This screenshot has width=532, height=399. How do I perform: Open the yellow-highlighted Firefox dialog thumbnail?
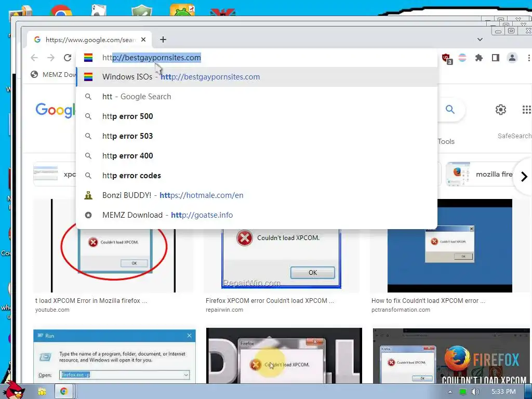[284, 356]
